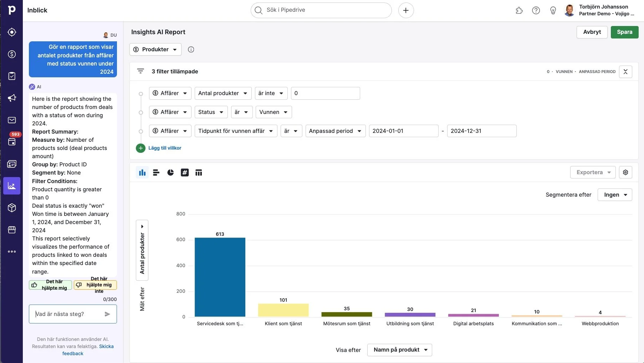Open Products cube icon in sidebar

(x=12, y=208)
